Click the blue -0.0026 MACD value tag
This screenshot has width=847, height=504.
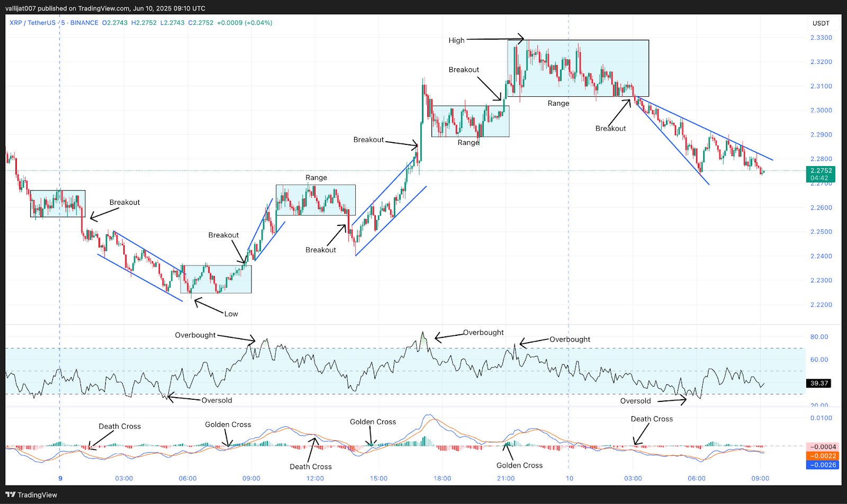click(x=822, y=465)
